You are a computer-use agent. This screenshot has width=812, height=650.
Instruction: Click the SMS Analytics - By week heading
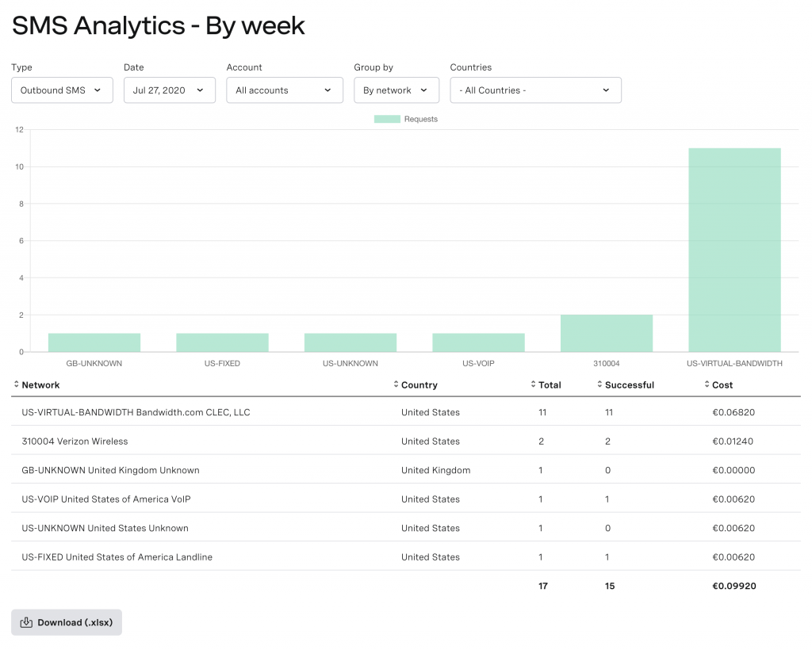pos(158,25)
